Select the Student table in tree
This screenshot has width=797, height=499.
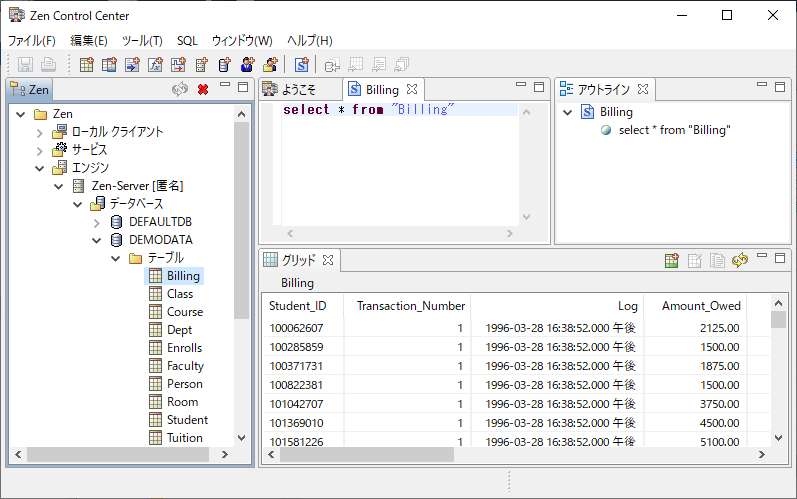click(187, 420)
